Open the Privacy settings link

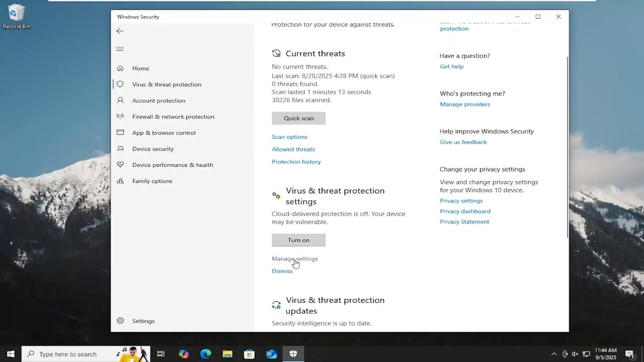[461, 201]
